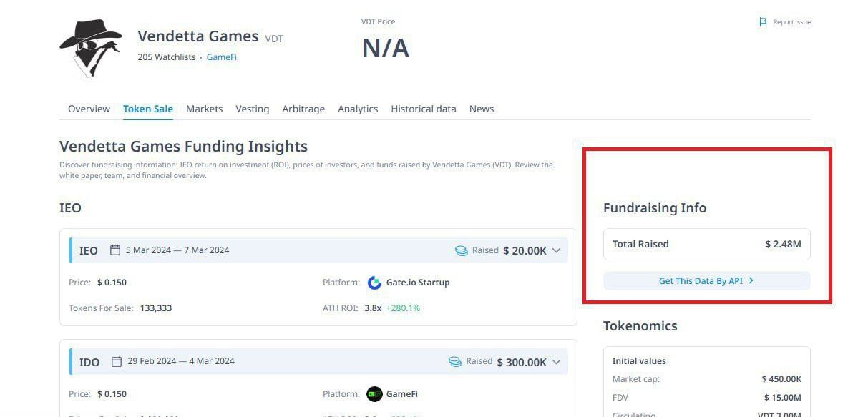868x417 pixels.
Task: Open the Overview tab
Action: click(89, 109)
